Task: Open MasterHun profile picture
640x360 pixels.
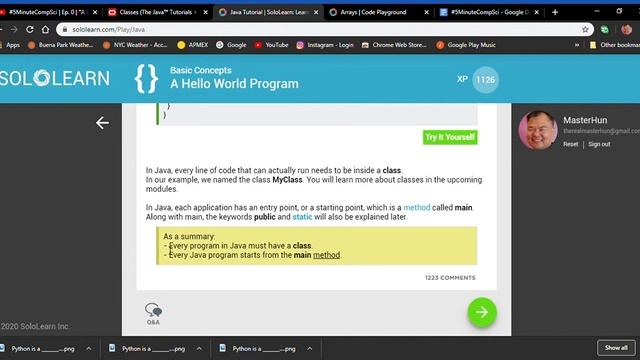Action: (538, 130)
